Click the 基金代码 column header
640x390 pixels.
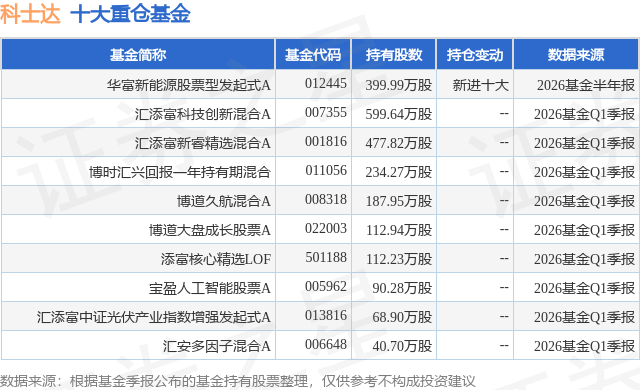pyautogui.click(x=313, y=55)
